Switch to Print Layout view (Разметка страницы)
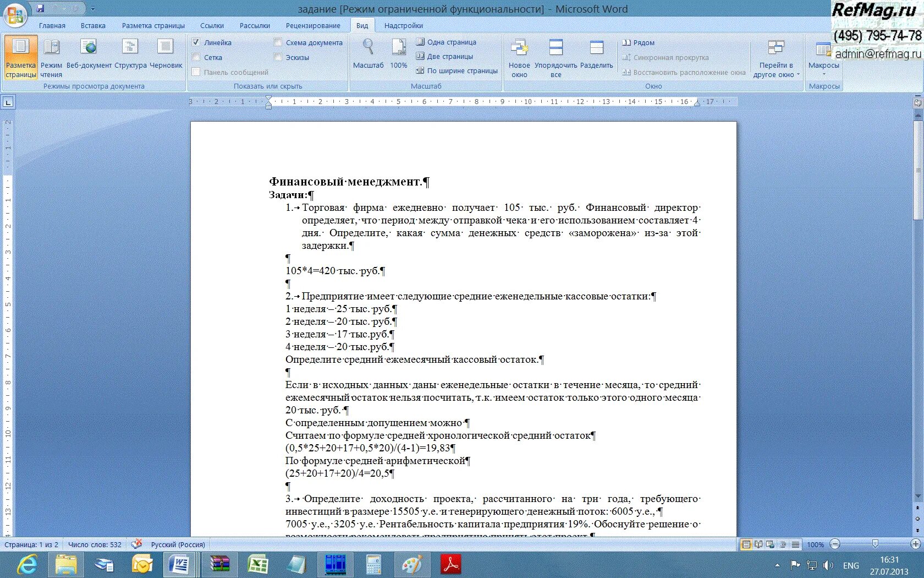Image resolution: width=924 pixels, height=578 pixels. click(x=21, y=57)
